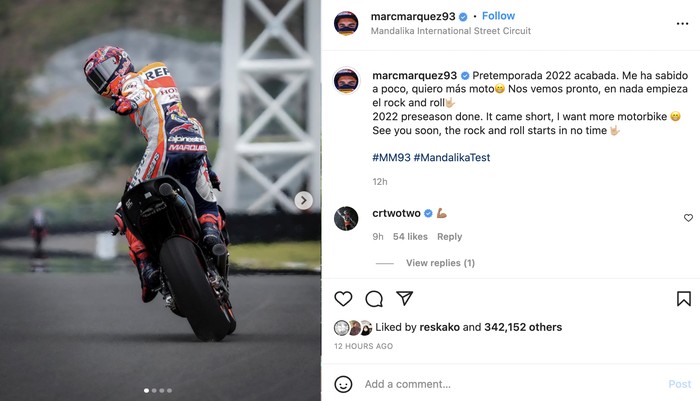Screen dimensions: 700x401
Task: Like the post with the heart icon
Action: 343,298
